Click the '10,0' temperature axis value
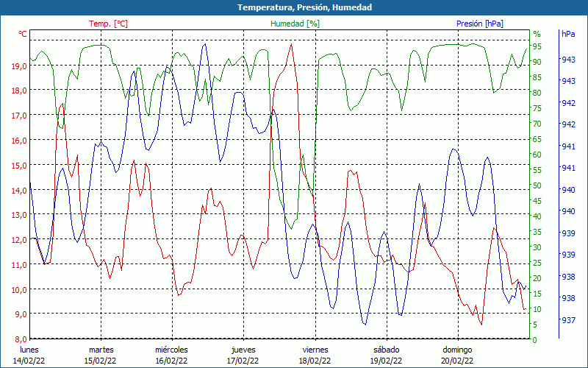This screenshot has height=368, width=588. [x=20, y=290]
